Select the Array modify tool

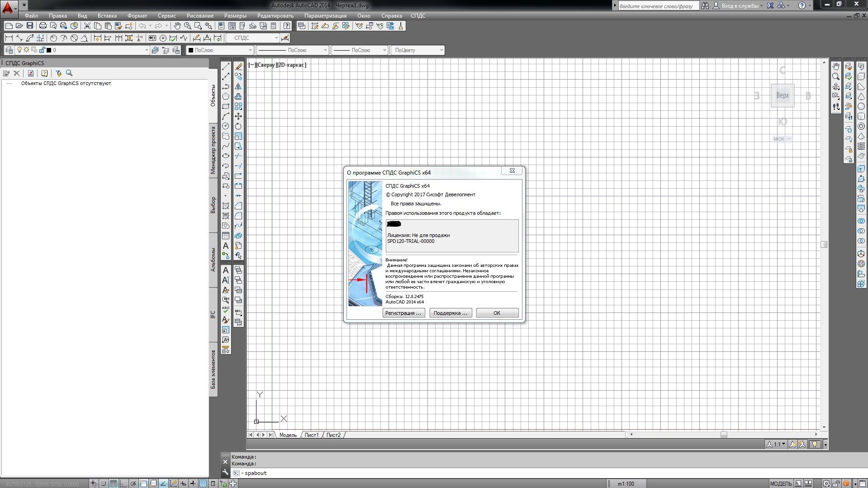[x=238, y=106]
